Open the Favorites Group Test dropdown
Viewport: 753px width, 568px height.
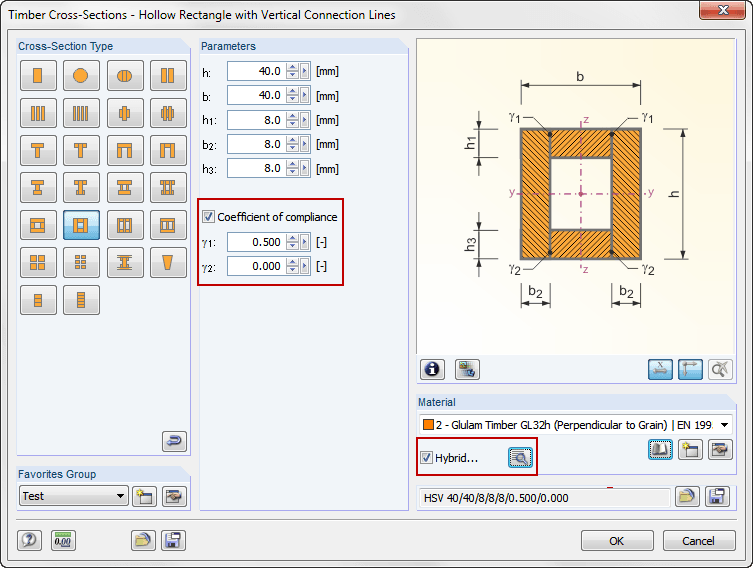click(x=73, y=496)
